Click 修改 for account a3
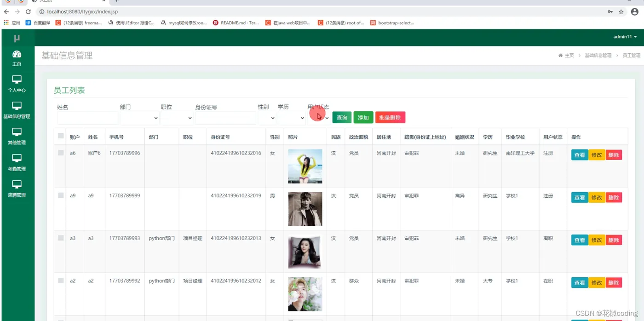This screenshot has height=321, width=644. (x=597, y=240)
